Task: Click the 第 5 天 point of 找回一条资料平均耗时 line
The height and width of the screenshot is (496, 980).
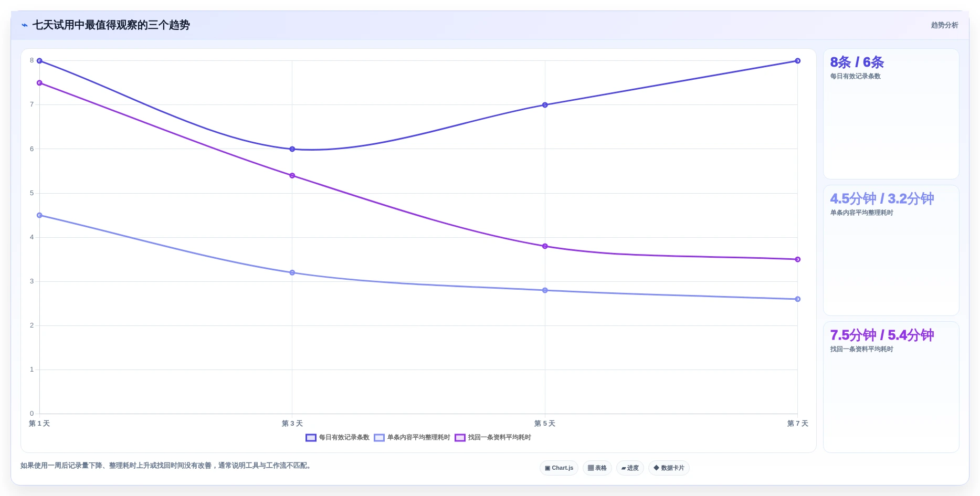Action: point(545,246)
